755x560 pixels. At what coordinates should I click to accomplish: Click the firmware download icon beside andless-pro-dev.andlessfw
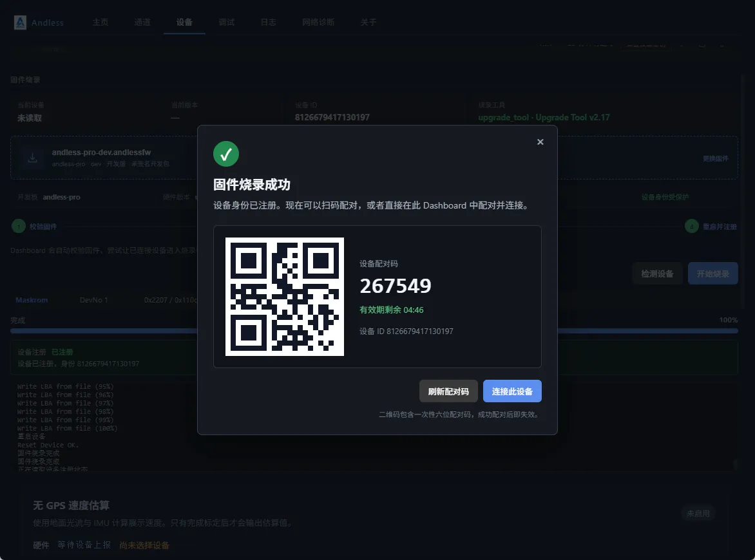coord(33,158)
